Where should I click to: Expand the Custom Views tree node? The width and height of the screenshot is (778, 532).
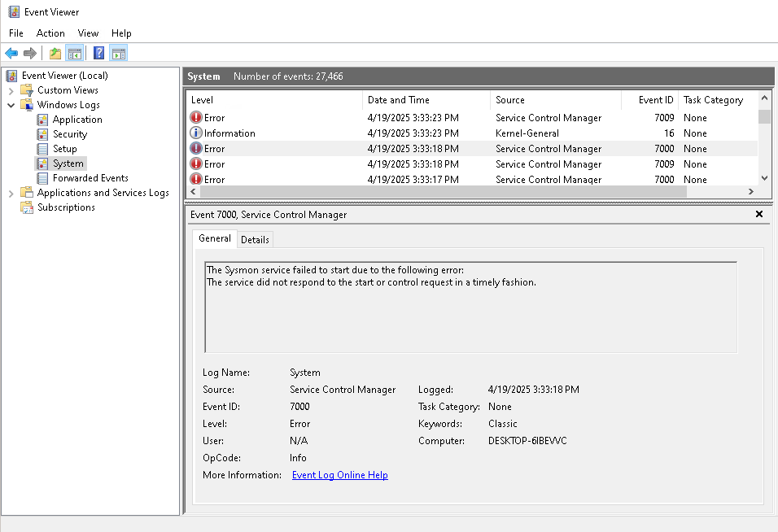click(11, 91)
